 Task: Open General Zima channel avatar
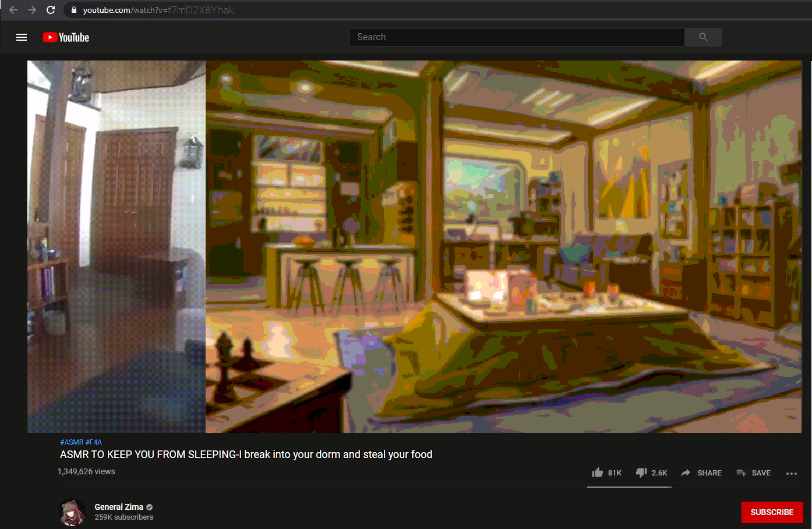coord(72,512)
